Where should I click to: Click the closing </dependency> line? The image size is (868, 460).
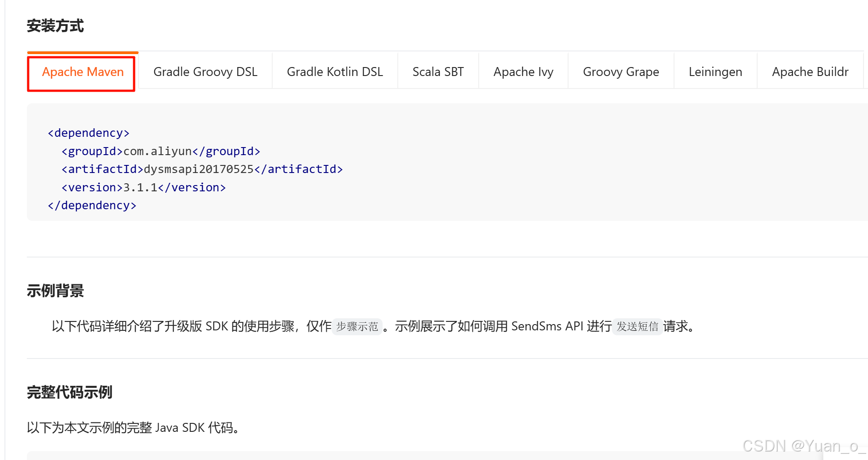92,205
